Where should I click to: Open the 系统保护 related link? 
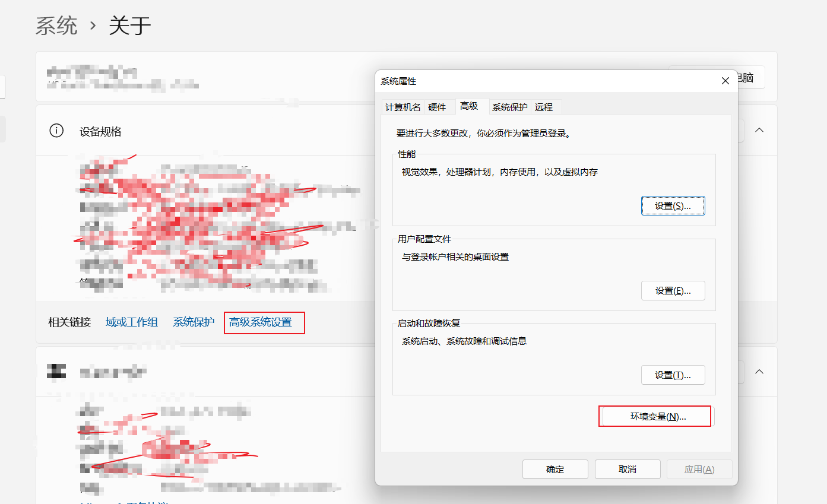(x=194, y=322)
